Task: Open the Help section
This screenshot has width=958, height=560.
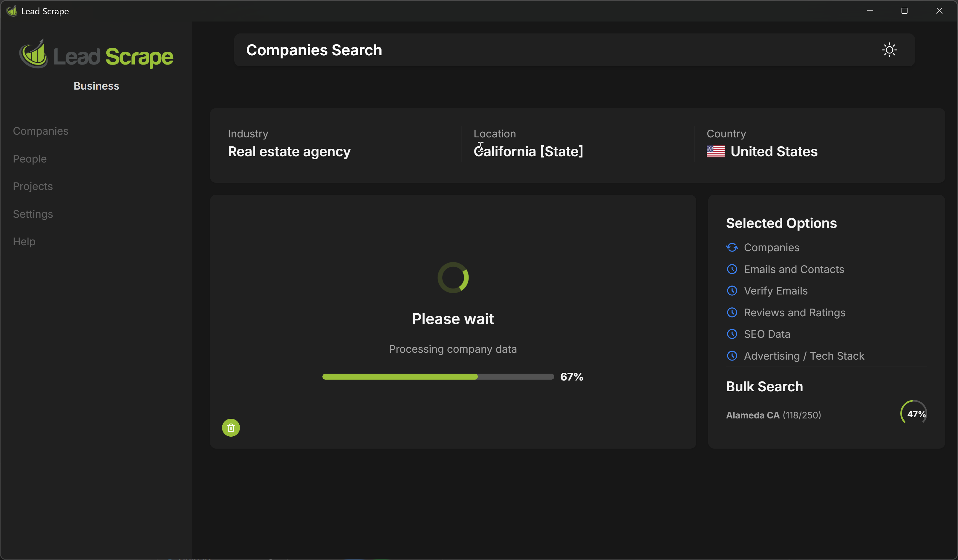Action: click(x=24, y=242)
